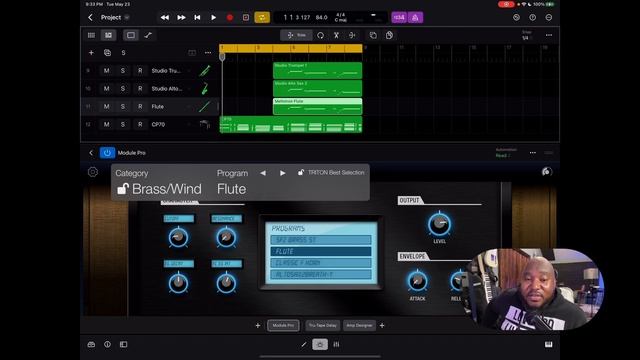
Task: Open the undo history clock icon
Action: (x=516, y=18)
